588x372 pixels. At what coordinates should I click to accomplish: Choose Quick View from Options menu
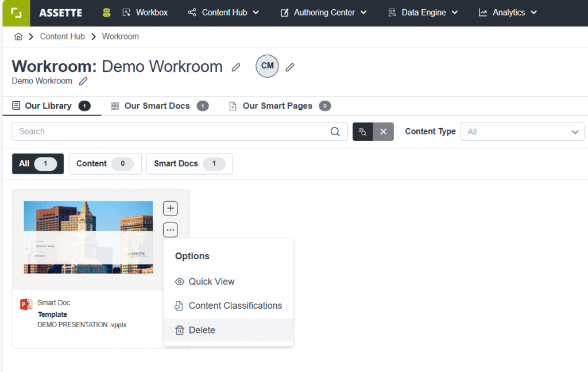[229, 282]
